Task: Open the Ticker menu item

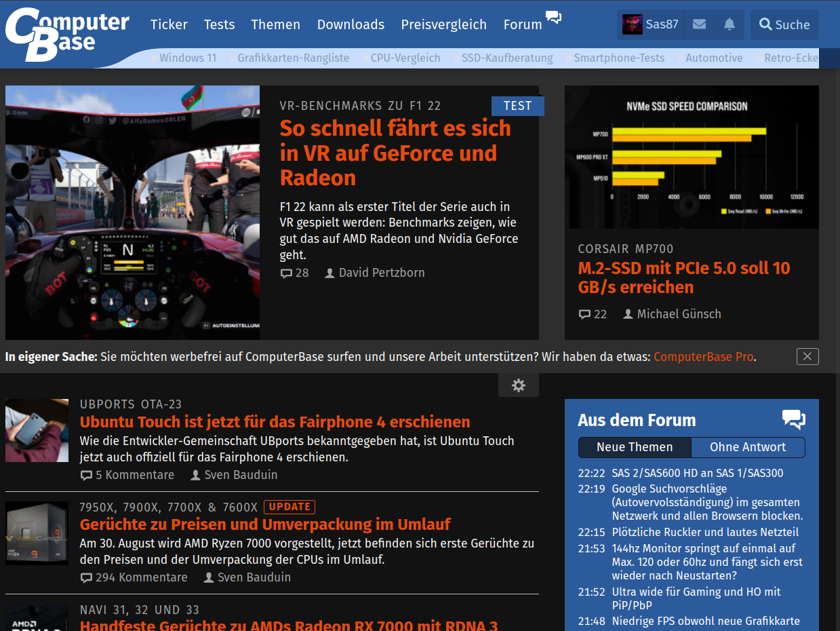Action: tap(169, 24)
